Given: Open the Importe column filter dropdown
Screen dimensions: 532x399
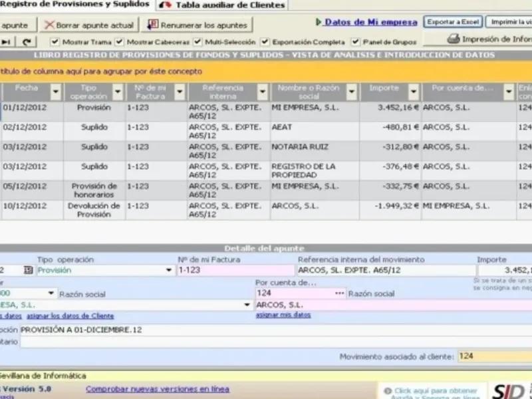Looking at the screenshot, I should click(413, 92).
